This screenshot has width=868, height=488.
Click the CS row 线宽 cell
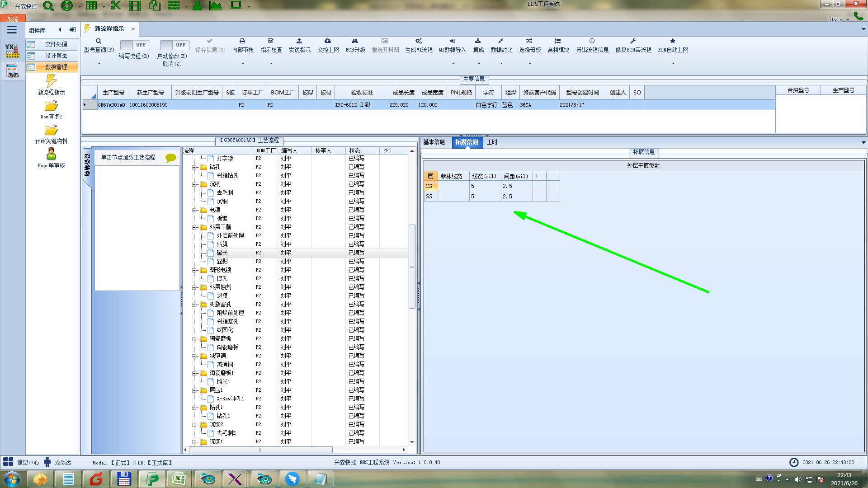pyautogui.click(x=484, y=186)
